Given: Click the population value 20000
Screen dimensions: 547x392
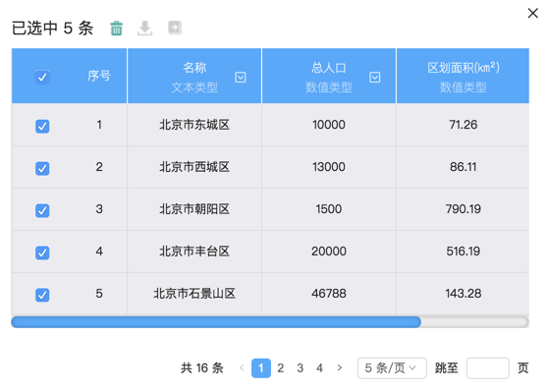Looking at the screenshot, I should click(329, 252).
